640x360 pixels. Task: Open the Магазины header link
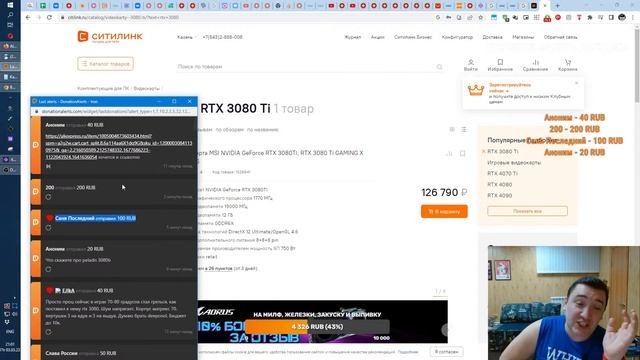(x=523, y=37)
